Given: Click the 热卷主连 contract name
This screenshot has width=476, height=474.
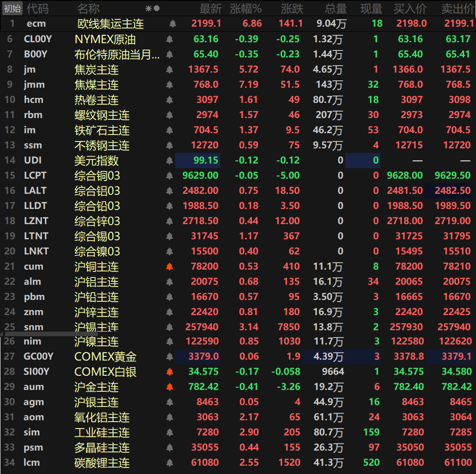Looking at the screenshot, I should (96, 100).
